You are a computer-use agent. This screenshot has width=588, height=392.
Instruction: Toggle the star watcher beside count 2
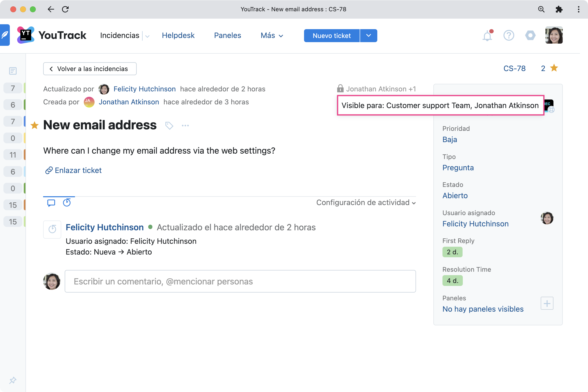coord(554,68)
